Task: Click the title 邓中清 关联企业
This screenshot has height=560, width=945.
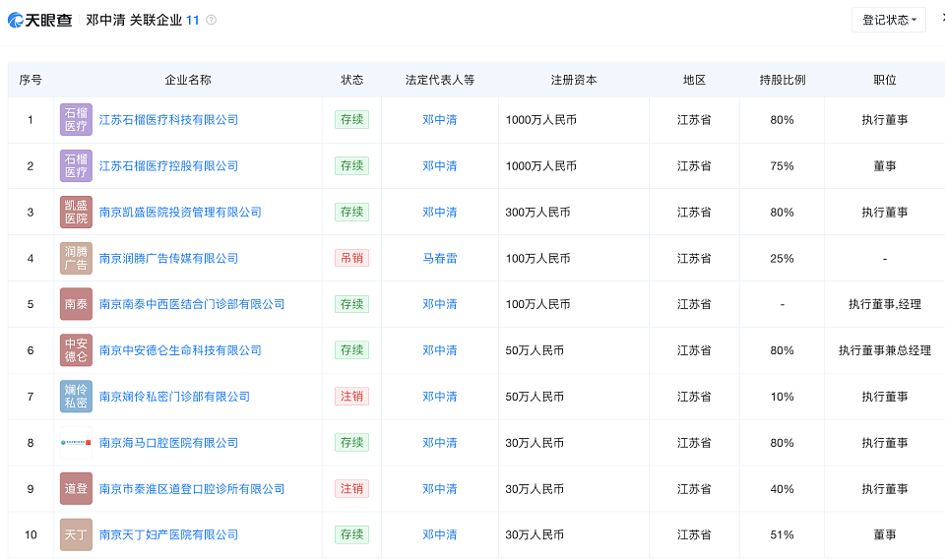Action: pyautogui.click(x=134, y=20)
